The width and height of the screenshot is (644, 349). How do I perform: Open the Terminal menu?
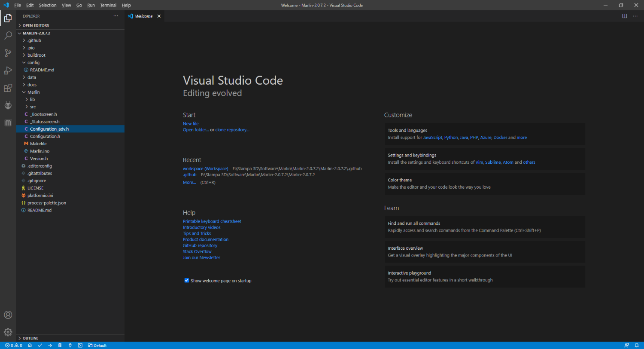click(x=108, y=5)
